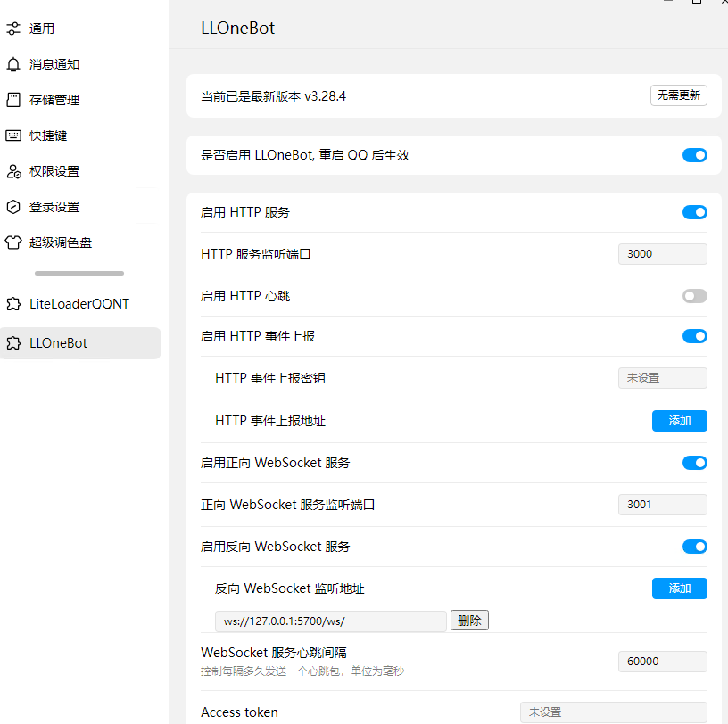Disable the 启用 HTTP 服务 switch
Image resolution: width=728 pixels, height=724 pixels.
(695, 212)
